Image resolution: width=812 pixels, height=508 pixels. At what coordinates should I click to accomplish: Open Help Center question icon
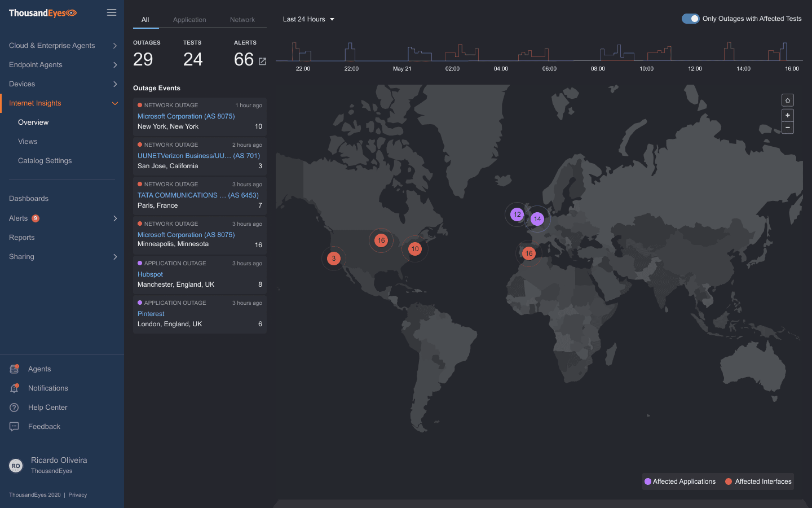[15, 408]
